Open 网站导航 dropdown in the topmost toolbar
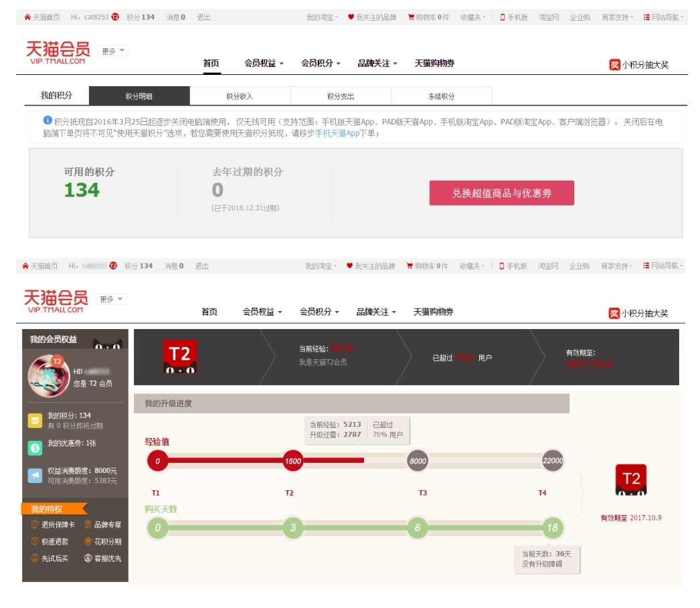 (x=664, y=17)
